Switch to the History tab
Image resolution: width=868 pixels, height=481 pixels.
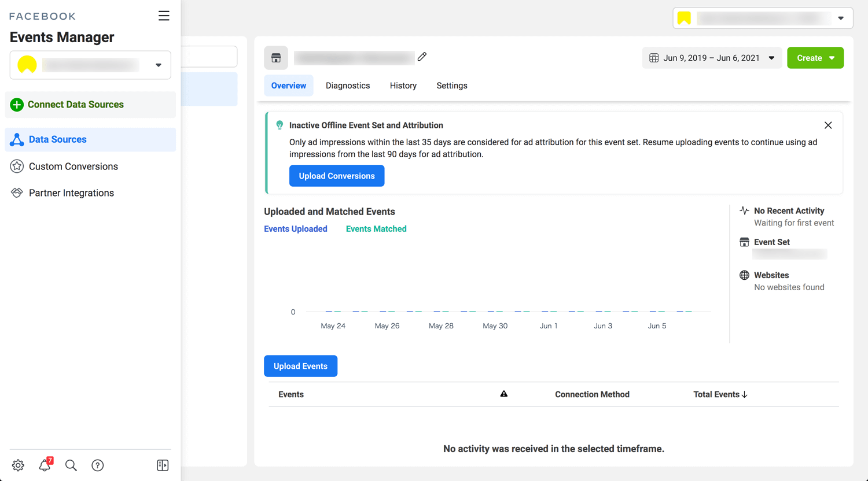click(403, 86)
